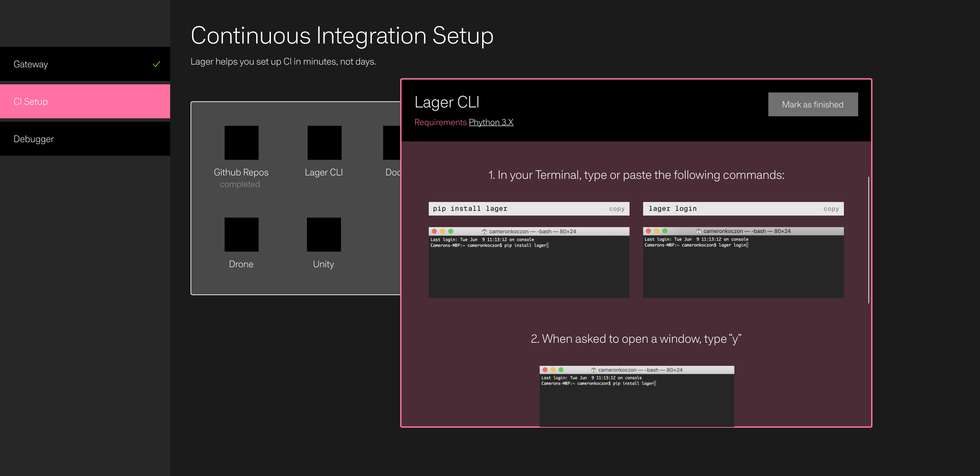Open the lager login terminal screenshot
980x476 pixels.
(744, 262)
